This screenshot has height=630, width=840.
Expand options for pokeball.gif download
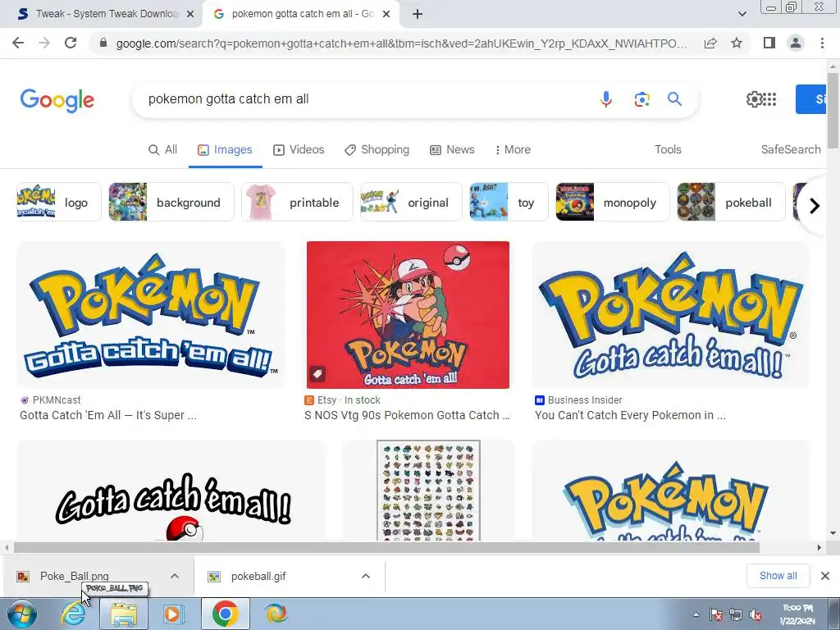(366, 577)
